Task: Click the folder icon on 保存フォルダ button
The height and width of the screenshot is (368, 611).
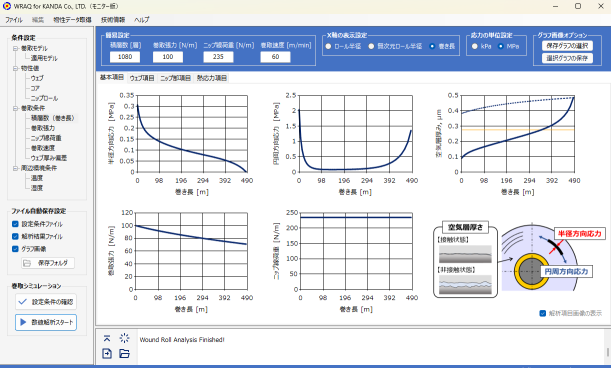Action: coord(27,263)
